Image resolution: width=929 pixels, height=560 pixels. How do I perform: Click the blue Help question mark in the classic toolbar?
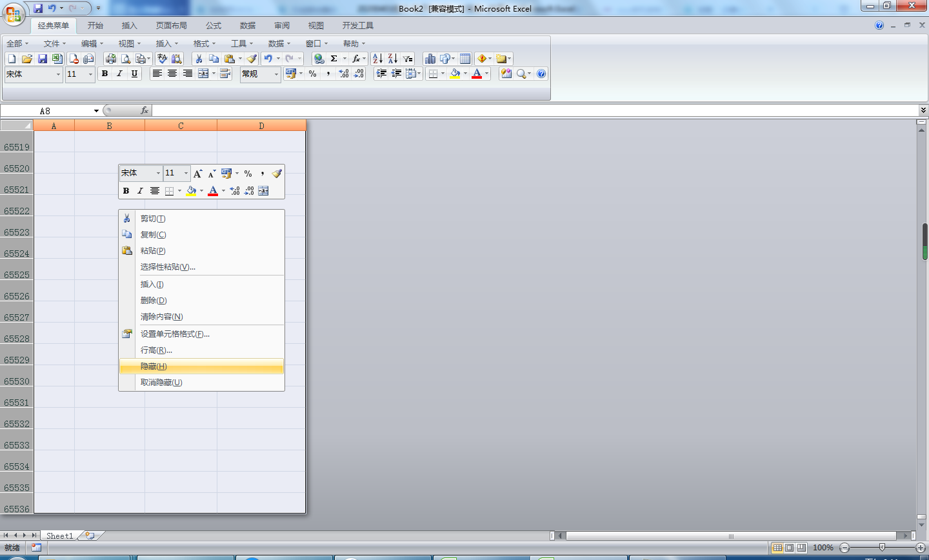[x=541, y=74]
